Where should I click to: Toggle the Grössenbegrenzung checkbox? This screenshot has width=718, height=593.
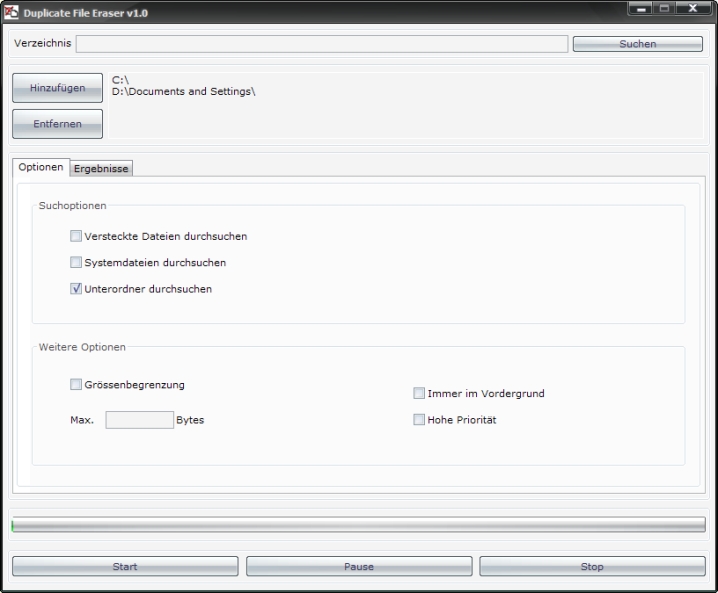(76, 384)
